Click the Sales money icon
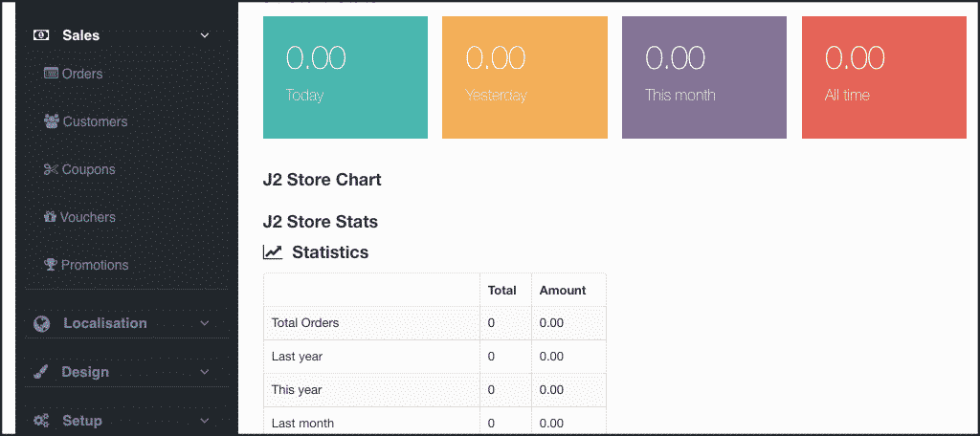This screenshot has height=436, width=980. (x=40, y=35)
